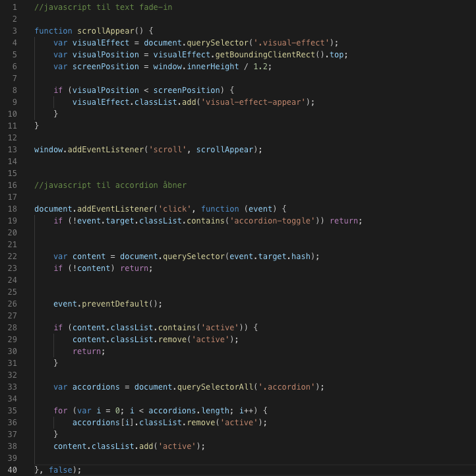Click 'visualPosition' variable name on line 5

[x=105, y=55]
